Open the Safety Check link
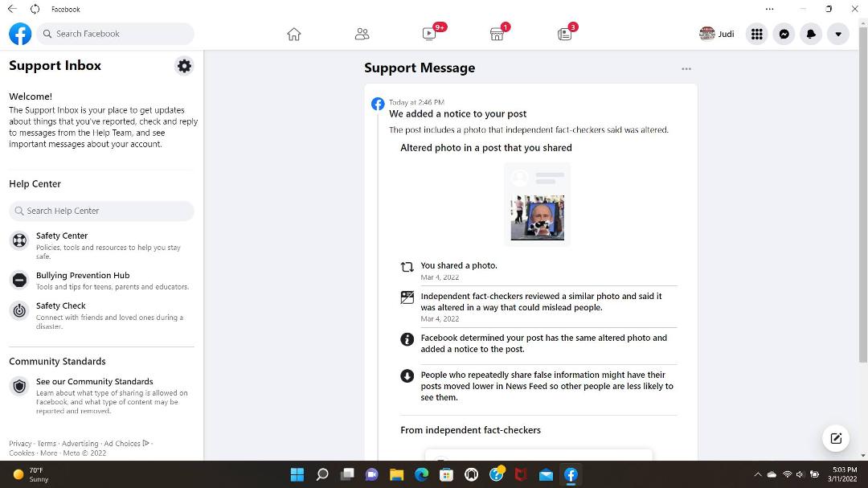The width and height of the screenshot is (868, 488). tap(102, 315)
